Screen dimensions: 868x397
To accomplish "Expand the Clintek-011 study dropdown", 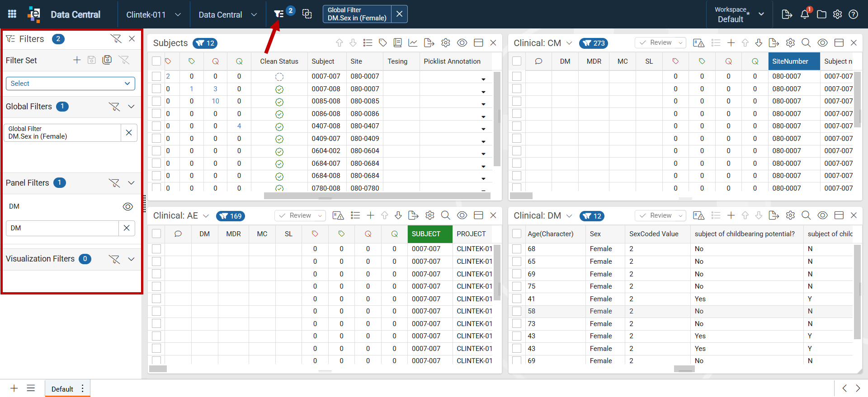I will click(154, 14).
